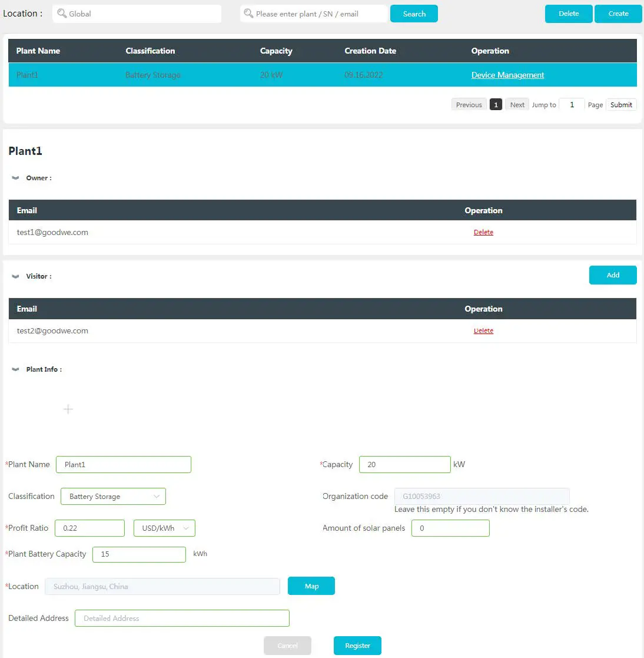The image size is (644, 658).
Task: Click the Search button
Action: 414,13
